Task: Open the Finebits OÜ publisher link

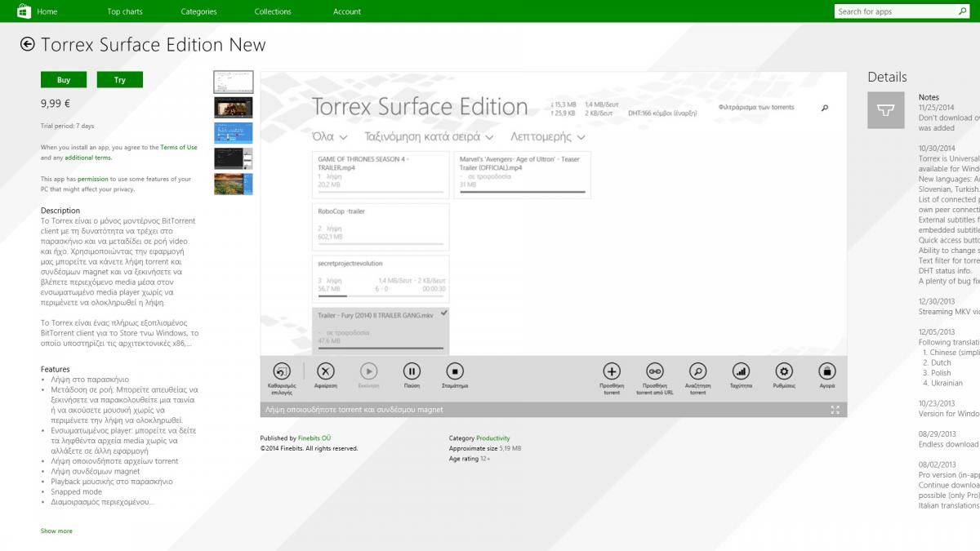Action: 314,438
